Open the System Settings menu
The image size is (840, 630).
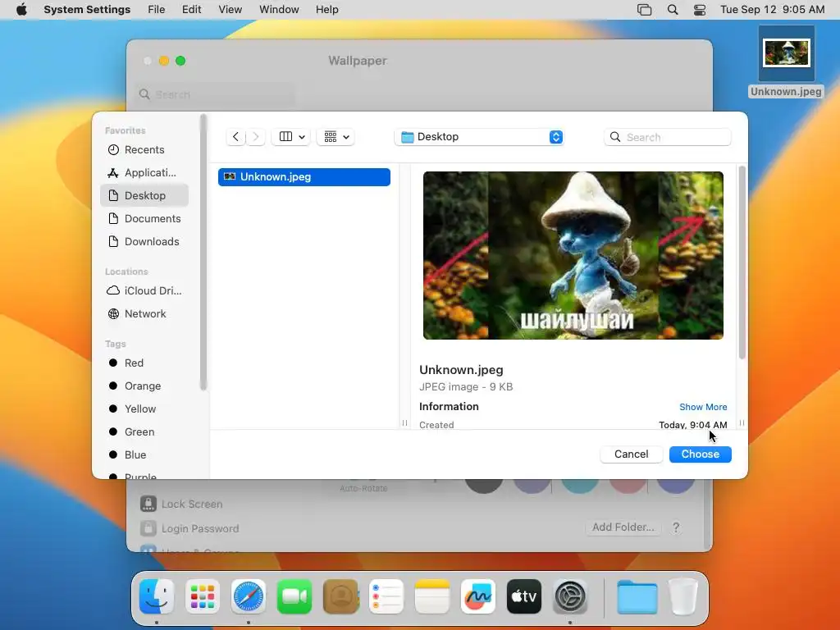coord(87,10)
